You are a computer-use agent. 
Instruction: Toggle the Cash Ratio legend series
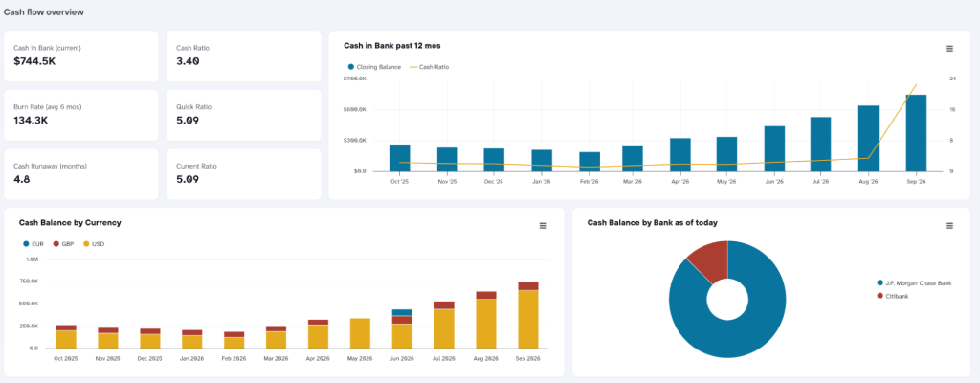(x=429, y=67)
